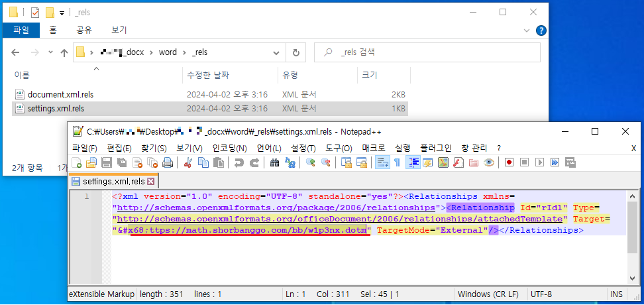Sort by 이름 column header
This screenshot has width=644, height=305.
(x=97, y=75)
